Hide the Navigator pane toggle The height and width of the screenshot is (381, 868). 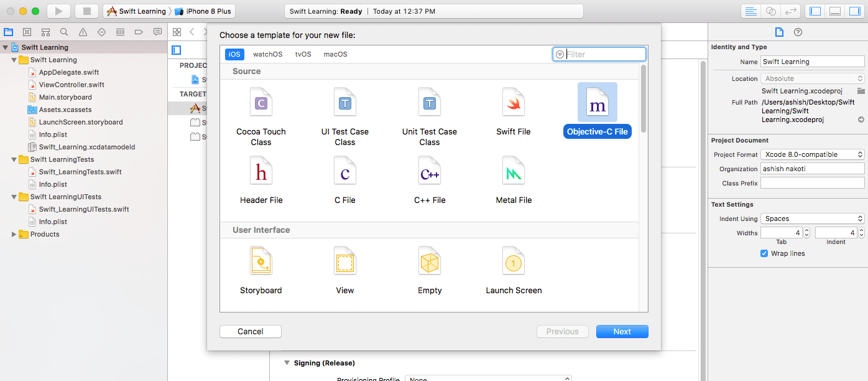click(x=815, y=11)
